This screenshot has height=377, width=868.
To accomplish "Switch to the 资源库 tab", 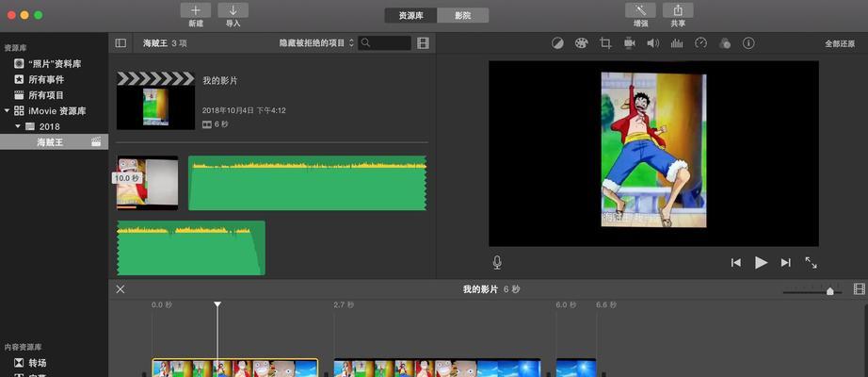I will (410, 15).
